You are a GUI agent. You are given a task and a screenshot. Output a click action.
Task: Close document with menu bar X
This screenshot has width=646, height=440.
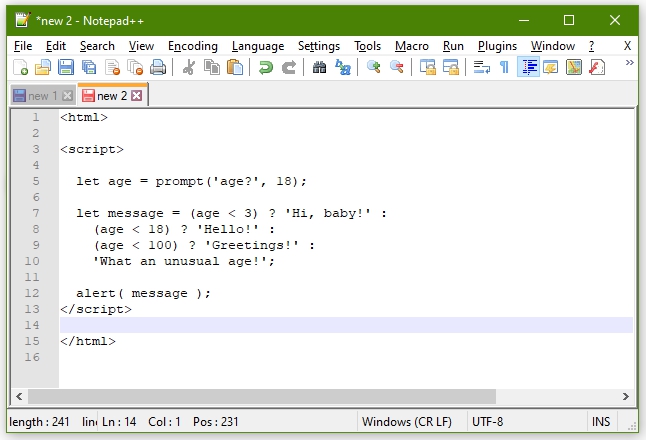(627, 46)
